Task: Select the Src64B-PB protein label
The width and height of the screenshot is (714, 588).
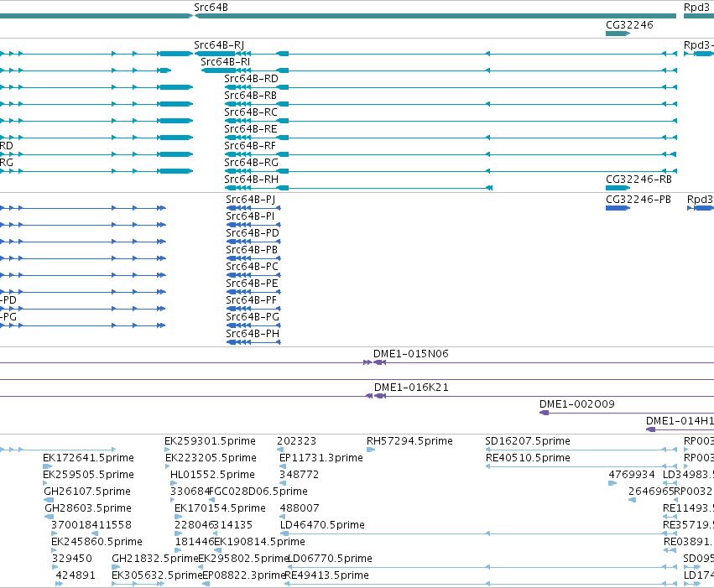Action: [x=252, y=249]
